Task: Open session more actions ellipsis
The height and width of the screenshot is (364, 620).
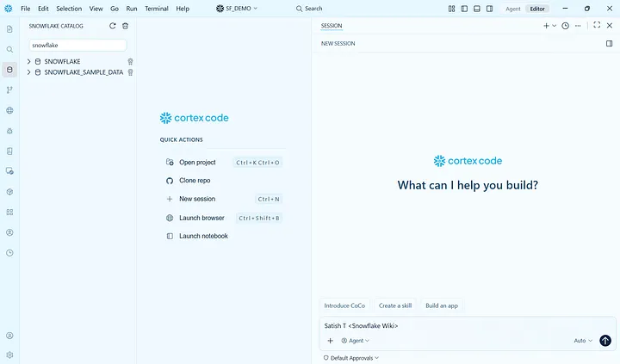Action: 578,26
